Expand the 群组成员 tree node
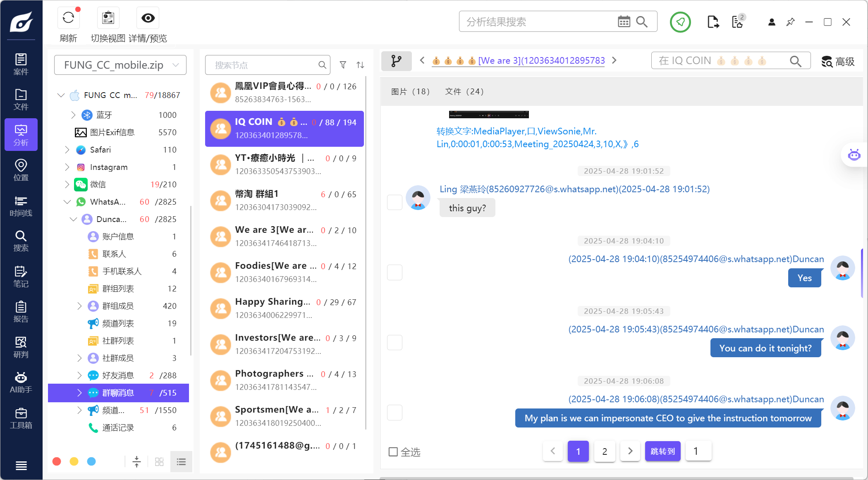This screenshot has width=868, height=480. click(x=79, y=306)
